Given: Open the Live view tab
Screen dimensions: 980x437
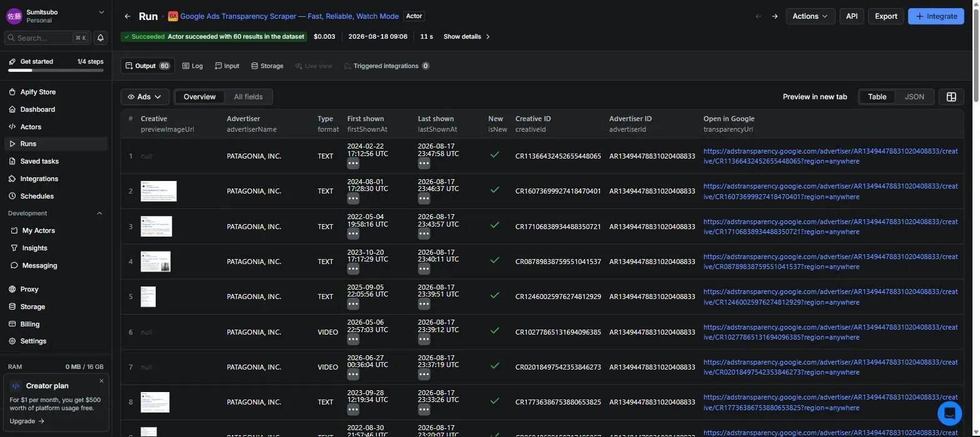Looking at the screenshot, I should click(x=314, y=66).
